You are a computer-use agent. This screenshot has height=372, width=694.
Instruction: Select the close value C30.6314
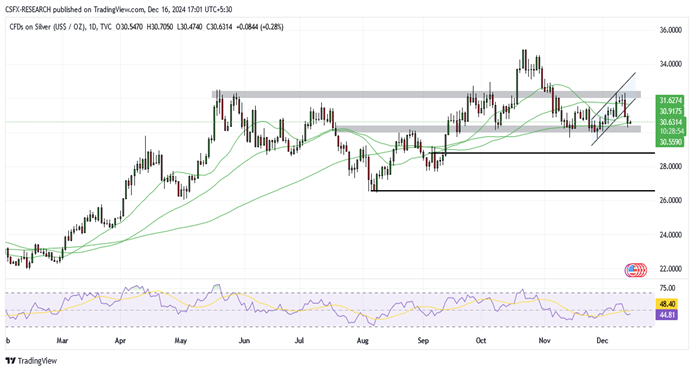220,27
